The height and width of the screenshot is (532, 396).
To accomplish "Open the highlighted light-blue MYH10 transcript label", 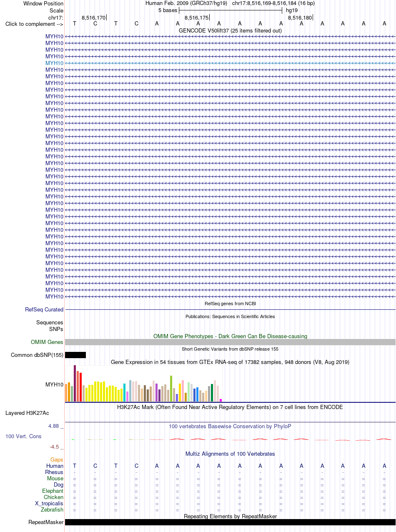I will coord(55,63).
